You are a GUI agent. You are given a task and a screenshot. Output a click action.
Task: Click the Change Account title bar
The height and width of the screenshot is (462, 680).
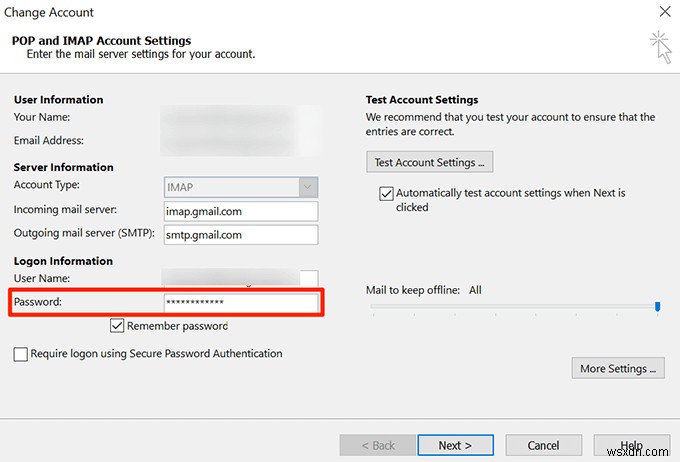pyautogui.click(x=300, y=12)
